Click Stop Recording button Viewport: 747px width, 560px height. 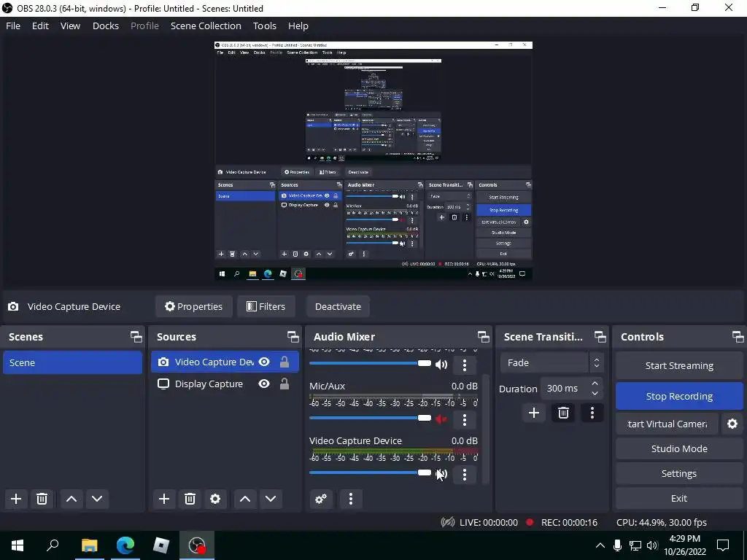pyautogui.click(x=679, y=396)
